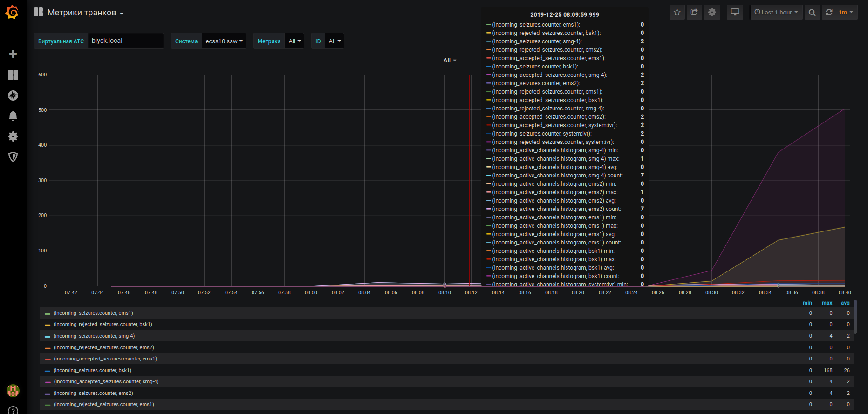Open the Last 1 hour time picker
Viewport: 868px width, 414px height.
coord(776,13)
